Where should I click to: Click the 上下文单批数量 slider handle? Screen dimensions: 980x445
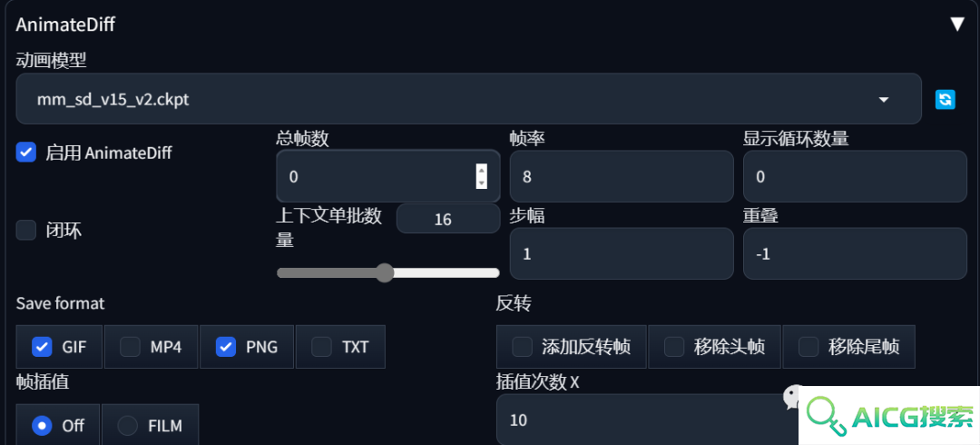coord(385,272)
